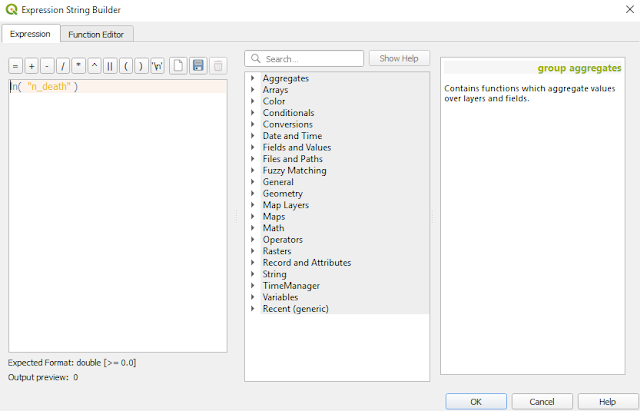
Task: Switch to the Expression tab
Action: 30,34
